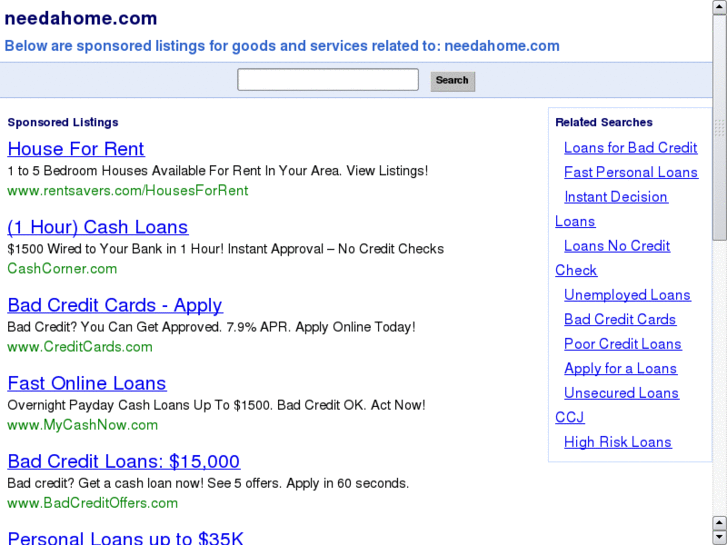Click the Related Searches heading
Screen dimensions: 727x545
604,122
